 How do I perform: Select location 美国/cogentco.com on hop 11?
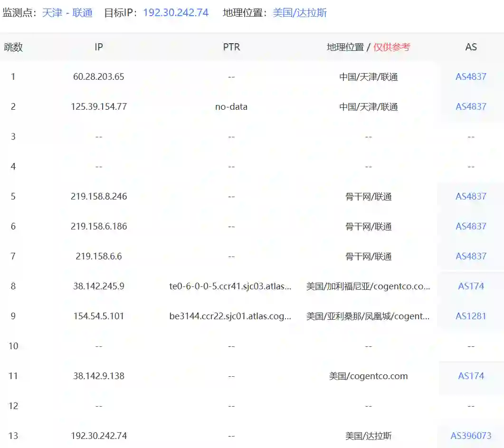click(x=368, y=376)
